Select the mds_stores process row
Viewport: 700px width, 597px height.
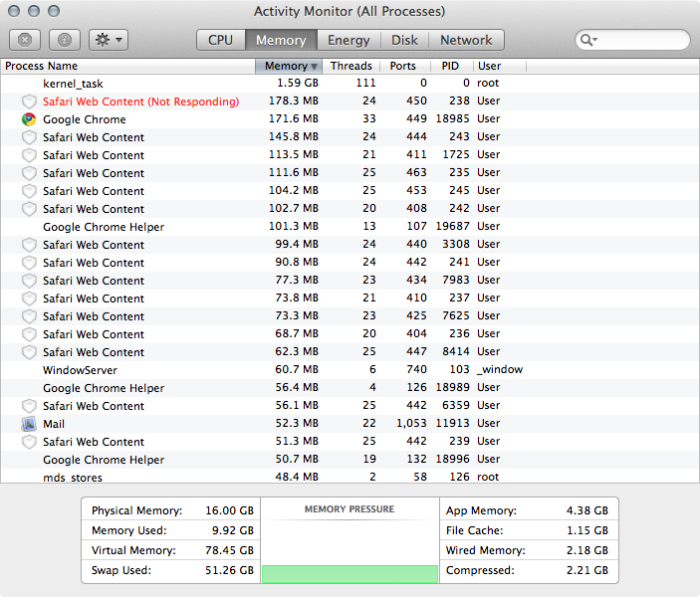(350, 476)
